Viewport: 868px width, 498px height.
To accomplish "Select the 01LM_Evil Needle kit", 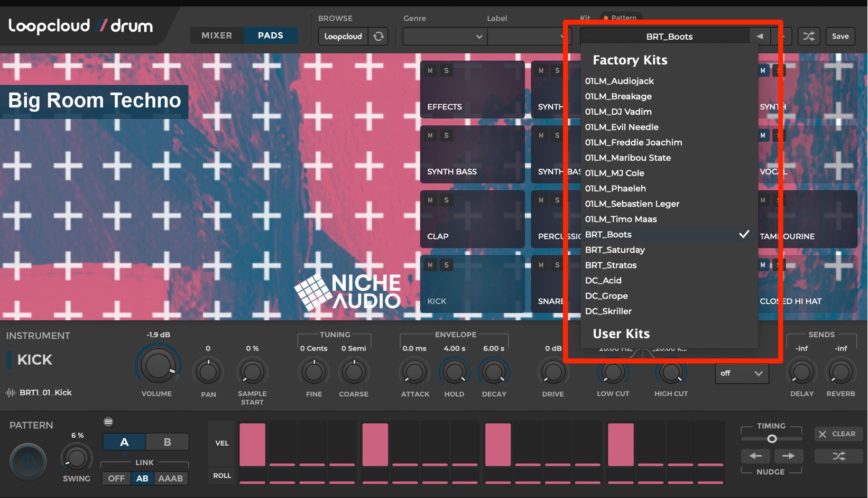I will pyautogui.click(x=669, y=127).
